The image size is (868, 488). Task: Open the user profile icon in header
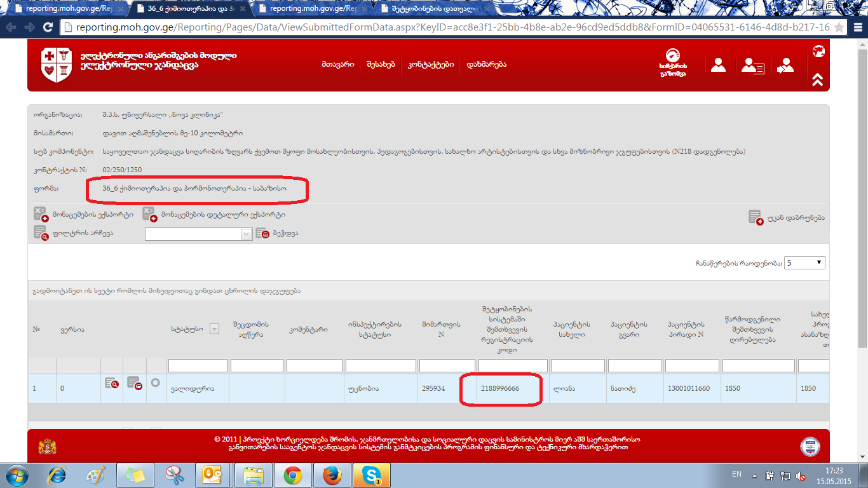[718, 65]
